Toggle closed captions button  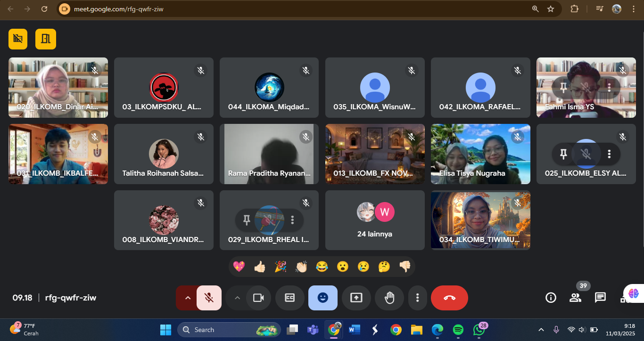click(x=290, y=298)
